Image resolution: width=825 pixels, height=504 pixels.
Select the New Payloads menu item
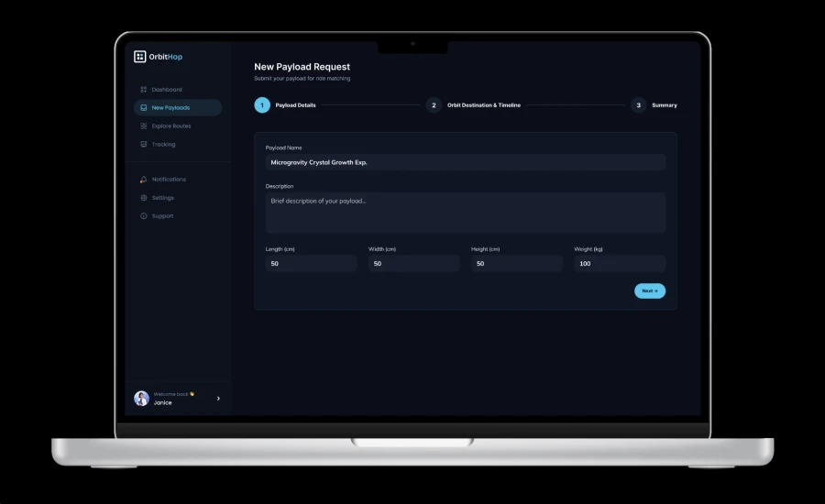point(178,107)
